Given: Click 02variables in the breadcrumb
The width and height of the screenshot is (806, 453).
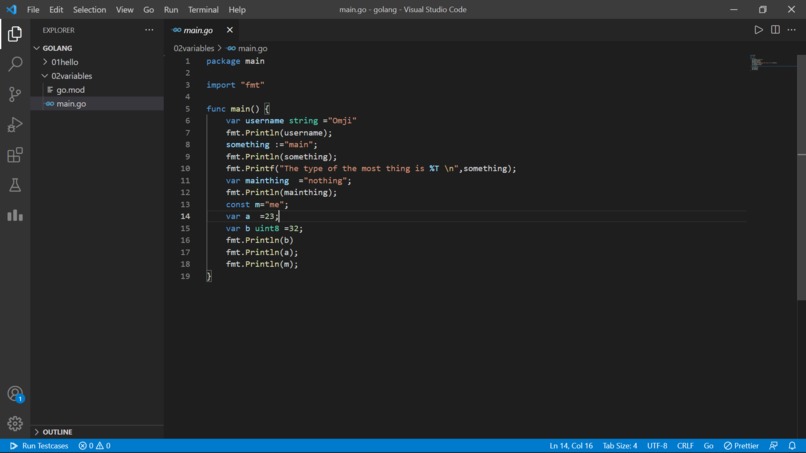Looking at the screenshot, I should point(194,48).
